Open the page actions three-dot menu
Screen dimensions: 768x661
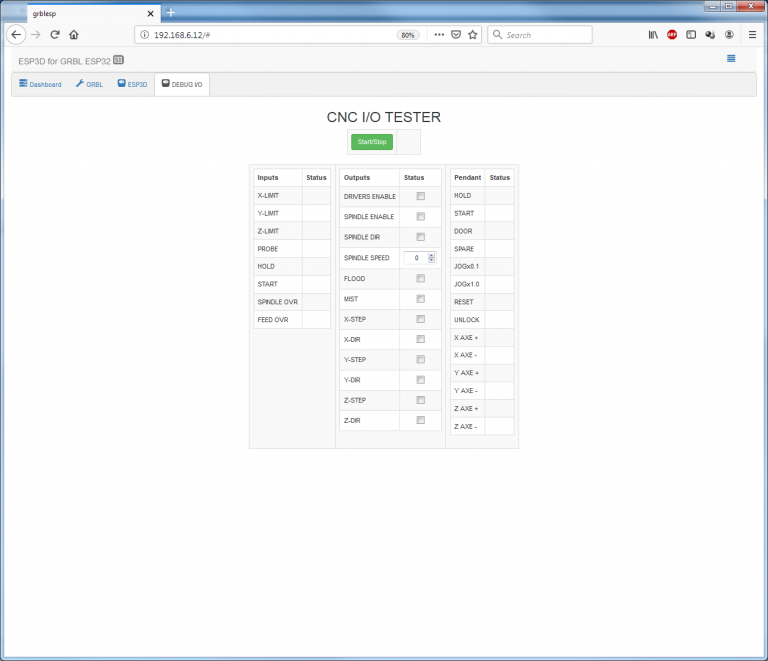pos(439,35)
